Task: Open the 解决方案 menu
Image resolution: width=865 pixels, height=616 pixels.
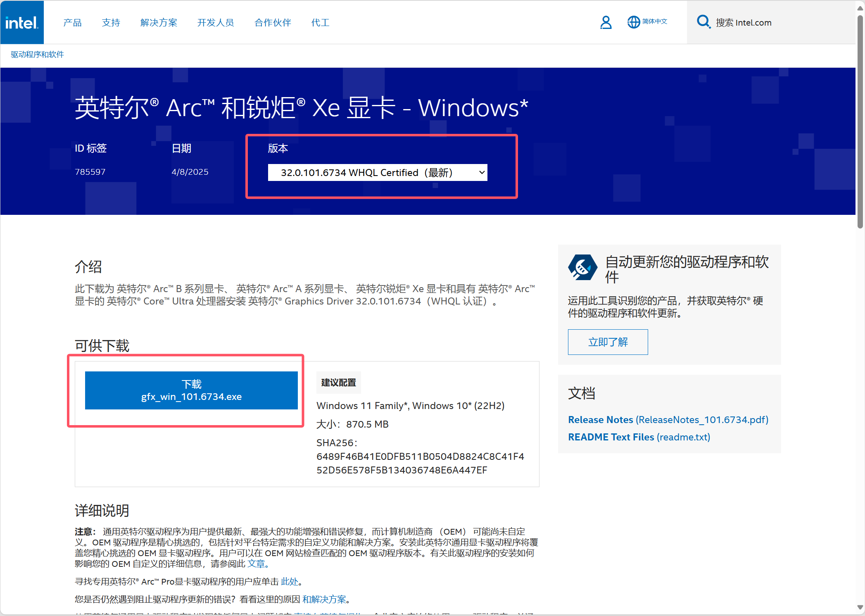Action: pyautogui.click(x=159, y=23)
